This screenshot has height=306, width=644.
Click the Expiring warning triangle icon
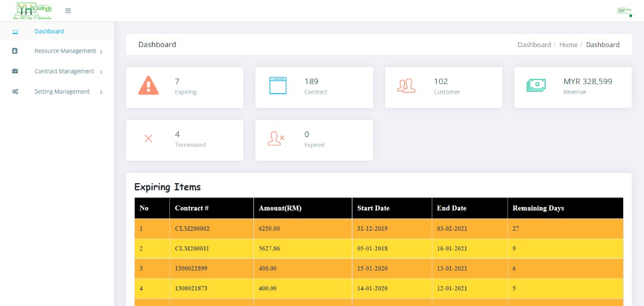pyautogui.click(x=148, y=86)
